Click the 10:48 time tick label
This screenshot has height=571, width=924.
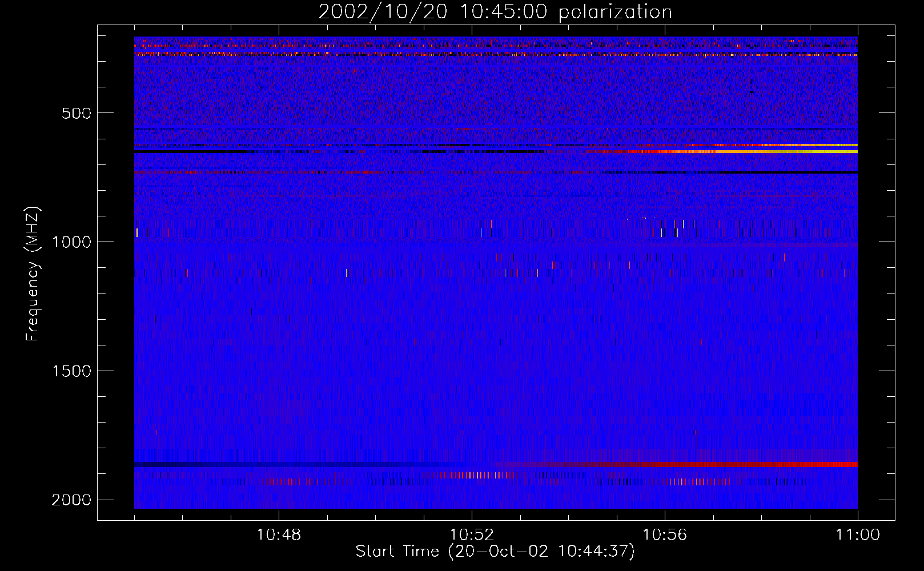click(279, 535)
